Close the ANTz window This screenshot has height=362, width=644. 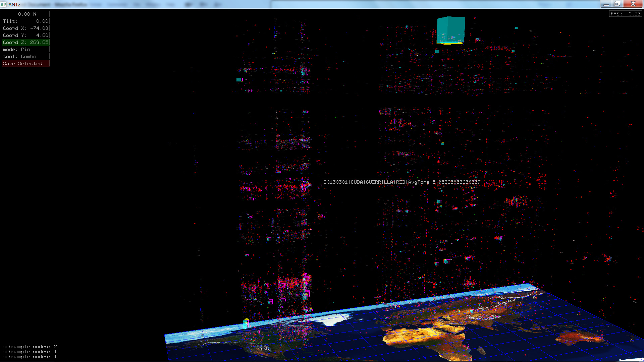[633, 4]
